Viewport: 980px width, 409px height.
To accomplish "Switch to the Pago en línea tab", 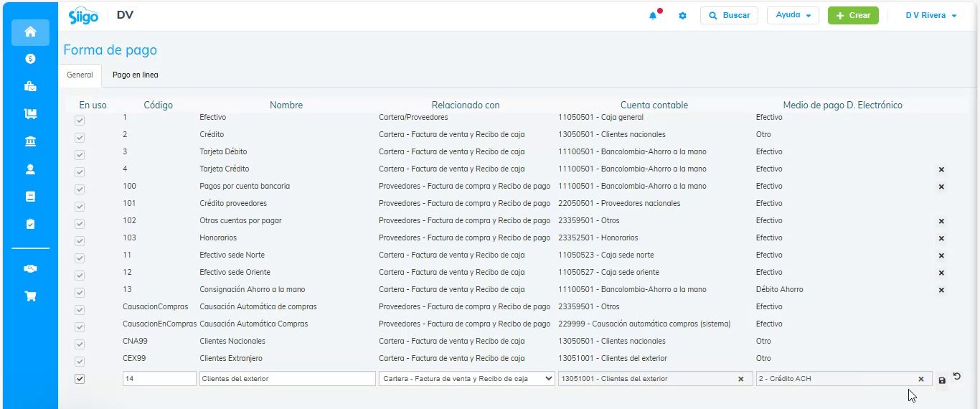I will coord(136,75).
